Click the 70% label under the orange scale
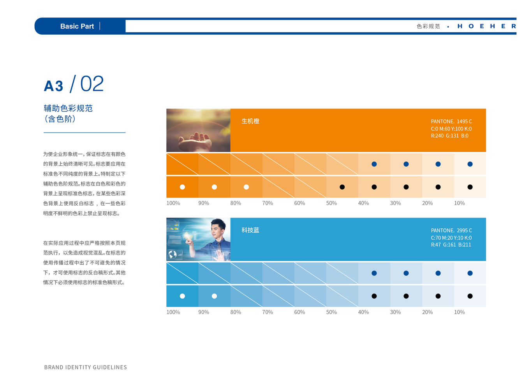This screenshot has height=392, width=532. point(268,203)
